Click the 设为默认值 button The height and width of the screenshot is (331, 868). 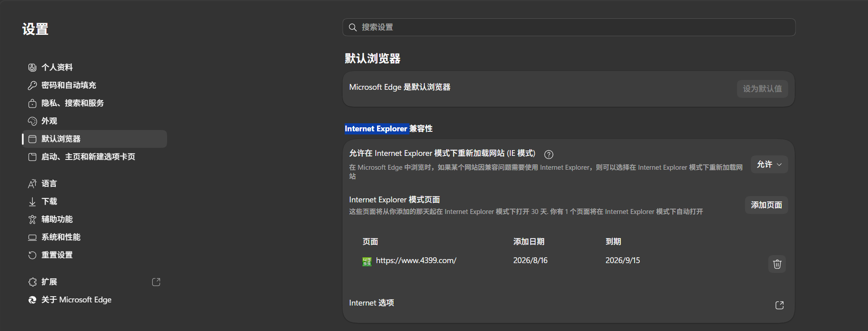pyautogui.click(x=762, y=88)
